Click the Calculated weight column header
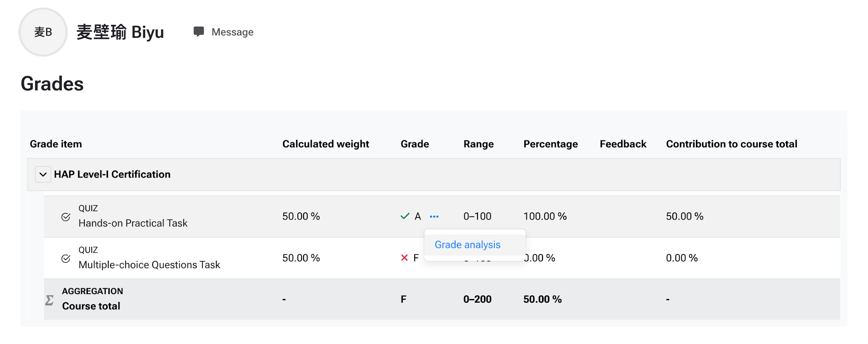This screenshot has width=868, height=344. pos(326,144)
